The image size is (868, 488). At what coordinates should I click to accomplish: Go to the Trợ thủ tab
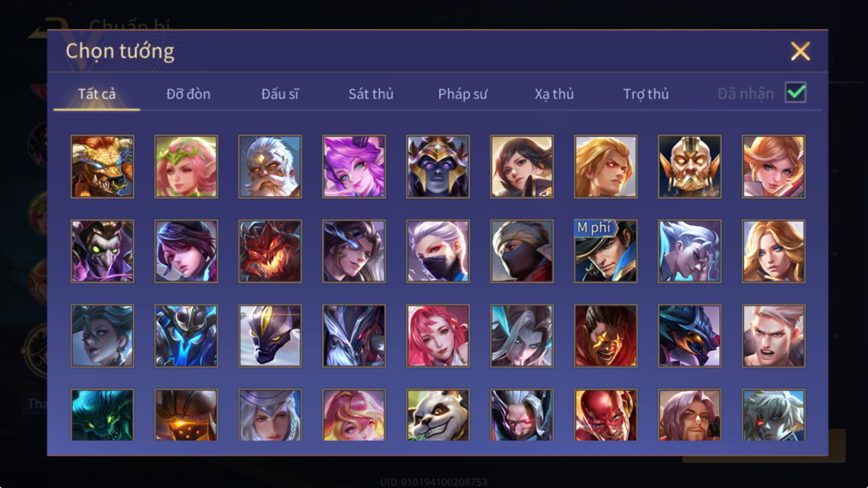[x=646, y=94]
